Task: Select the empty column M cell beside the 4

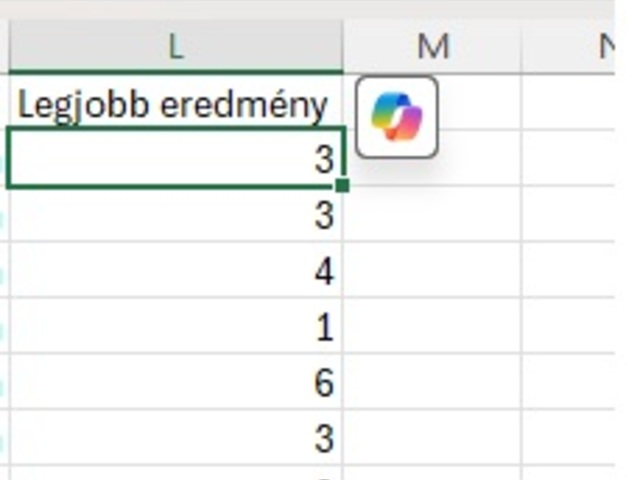Action: click(432, 270)
